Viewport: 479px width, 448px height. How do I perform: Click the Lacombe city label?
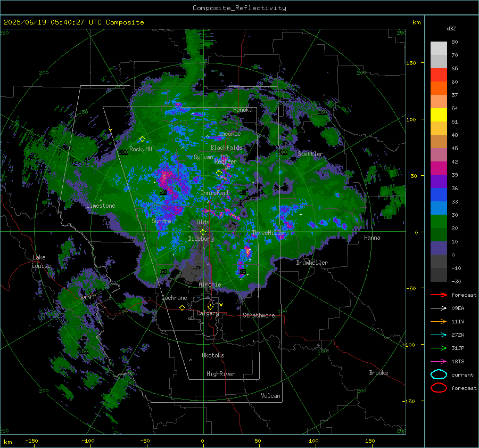(229, 134)
